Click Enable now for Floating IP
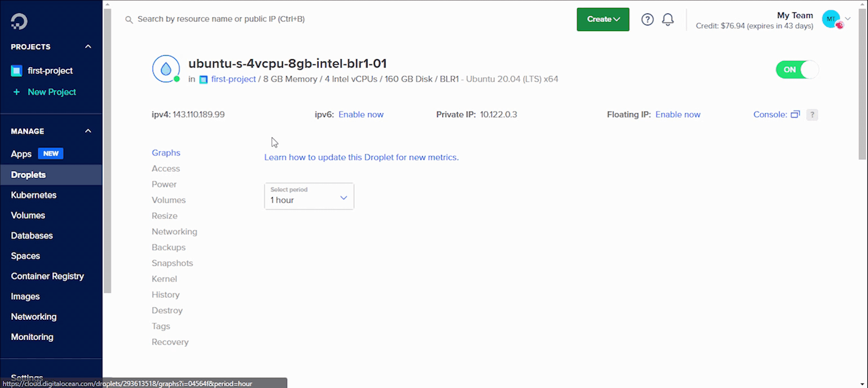This screenshot has width=868, height=388. [x=677, y=114]
